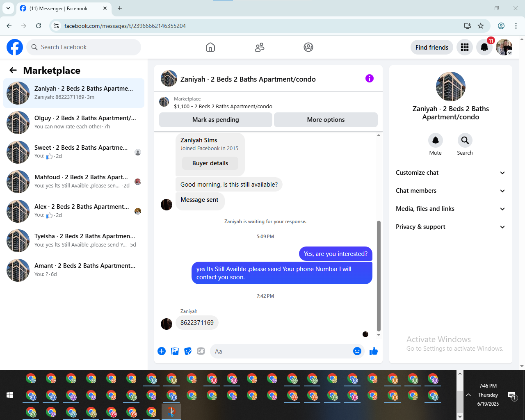Open Chrome profile icon in toolbar
Viewport: 525px width, 420px height.
pos(501,26)
